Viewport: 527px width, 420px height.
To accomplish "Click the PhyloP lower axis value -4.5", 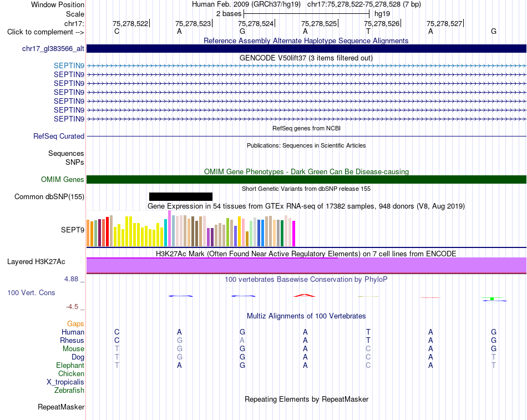I will point(72,306).
